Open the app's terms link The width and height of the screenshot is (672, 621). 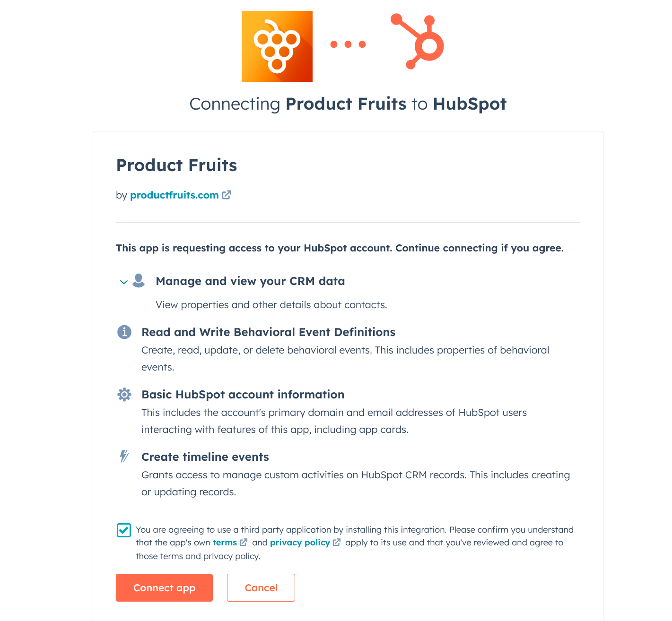(225, 543)
